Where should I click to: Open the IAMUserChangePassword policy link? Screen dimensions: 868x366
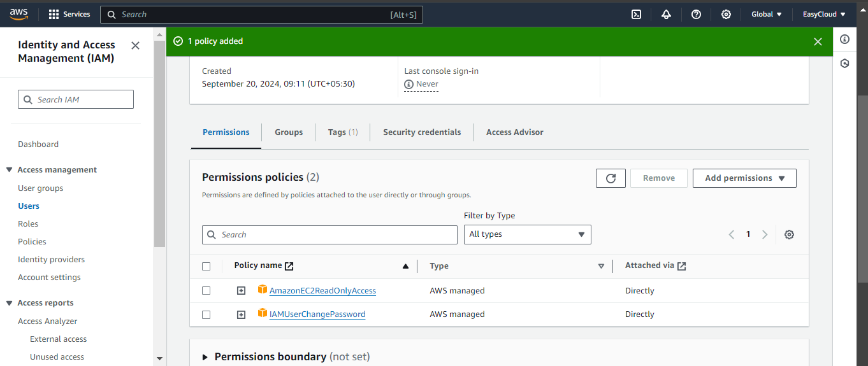pyautogui.click(x=317, y=314)
